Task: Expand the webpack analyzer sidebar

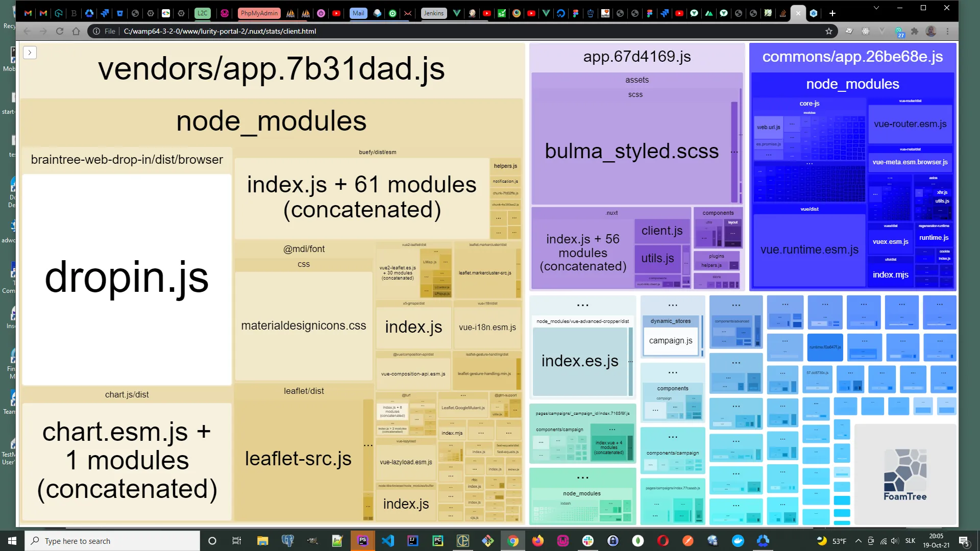Action: pos(30,53)
